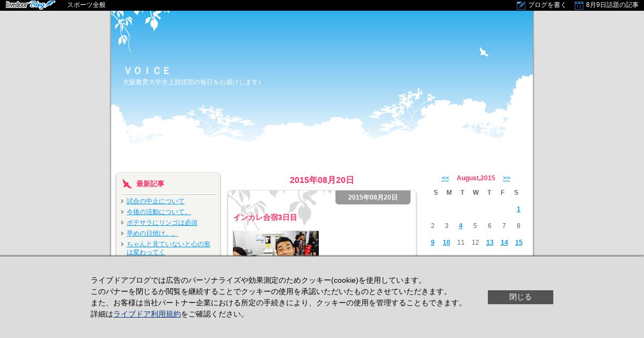
Task: Open article ちゃんと見ていないと心の形は変わってく
Action: pyautogui.click(x=169, y=248)
